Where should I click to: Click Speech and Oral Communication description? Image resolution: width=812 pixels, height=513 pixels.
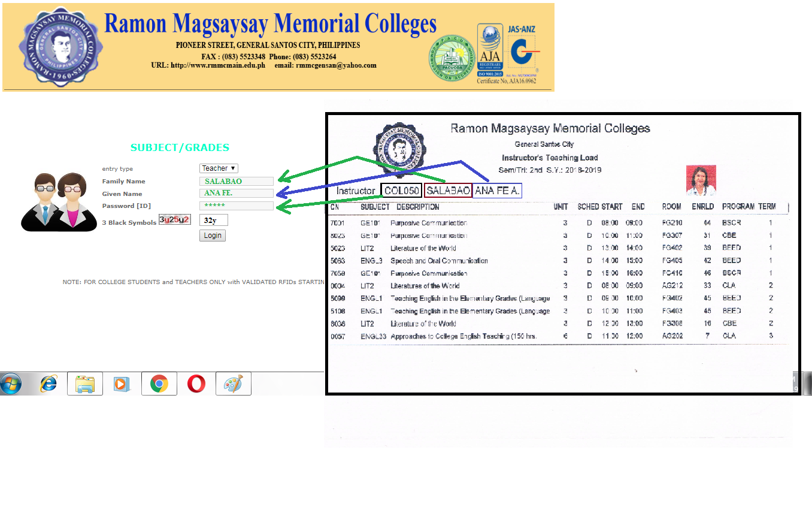pyautogui.click(x=439, y=261)
